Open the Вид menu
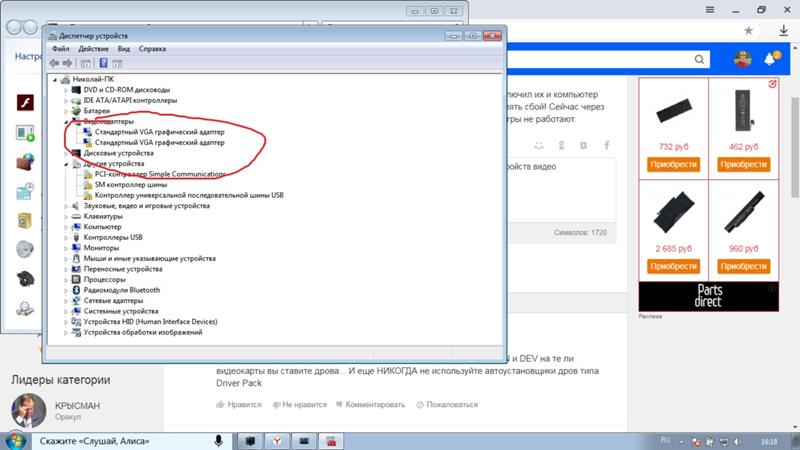The width and height of the screenshot is (800, 450). coord(123,49)
